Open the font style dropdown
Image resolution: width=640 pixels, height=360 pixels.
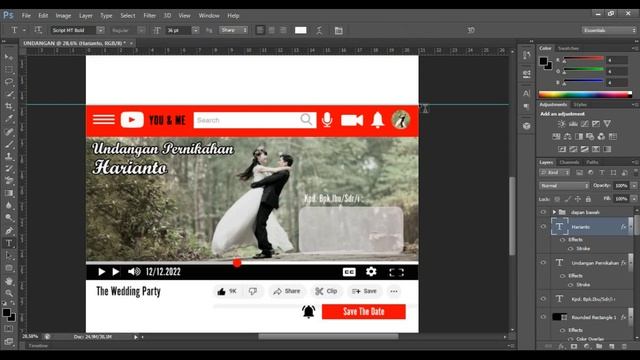click(141, 30)
